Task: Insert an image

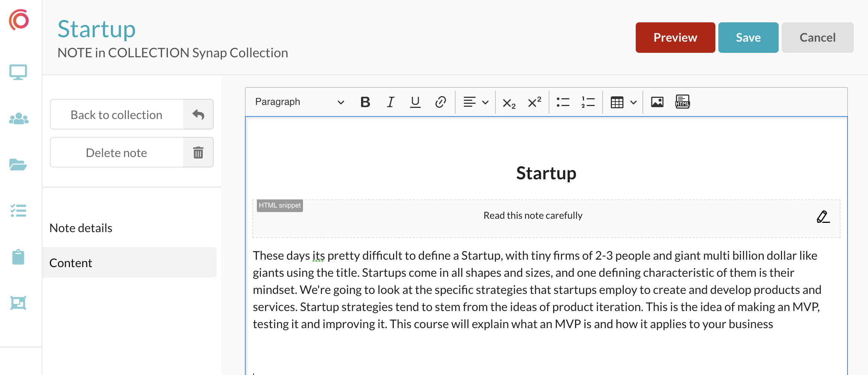Action: 657,102
